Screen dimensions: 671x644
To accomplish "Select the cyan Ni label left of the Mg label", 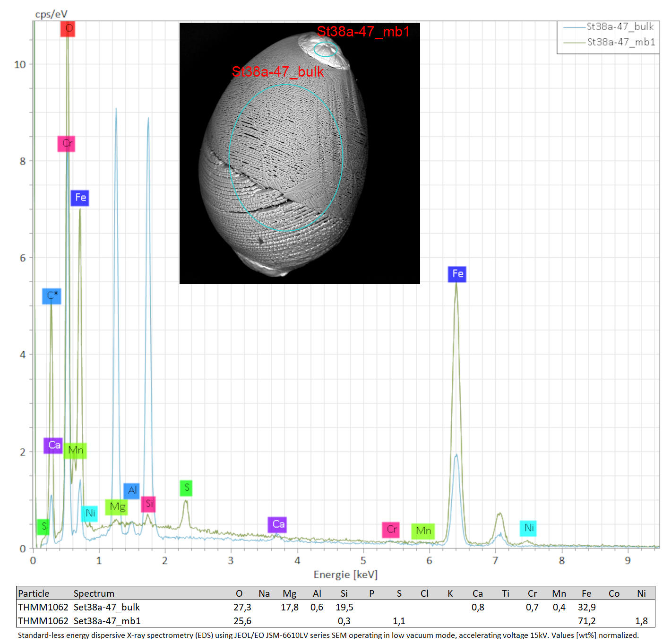I will (x=89, y=513).
